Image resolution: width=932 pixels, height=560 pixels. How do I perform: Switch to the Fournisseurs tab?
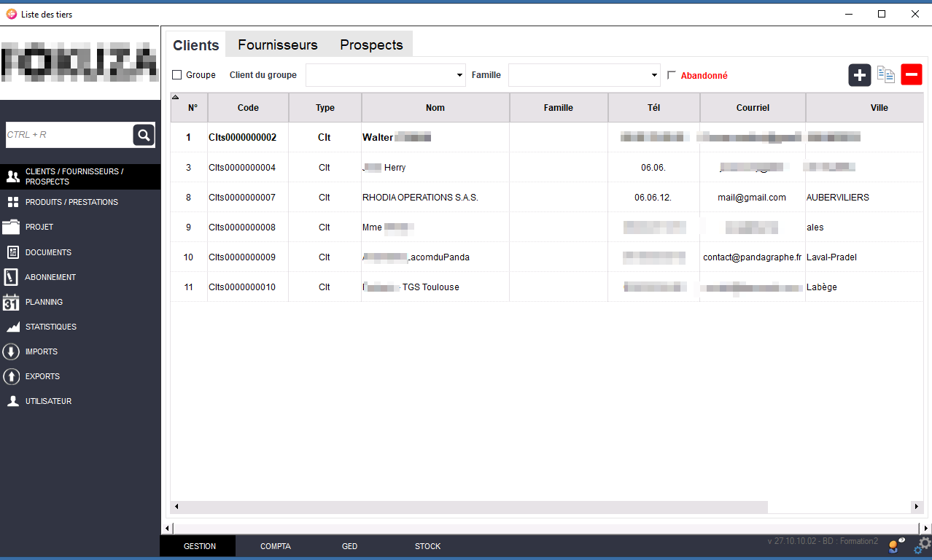278,44
